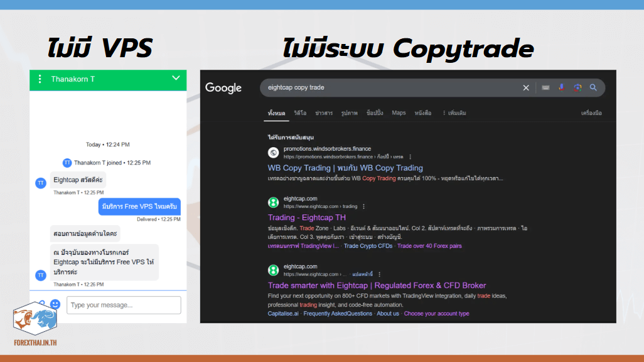Collapse the Thanakorn T chat window
Screen dimensions: 644x362
click(x=176, y=78)
